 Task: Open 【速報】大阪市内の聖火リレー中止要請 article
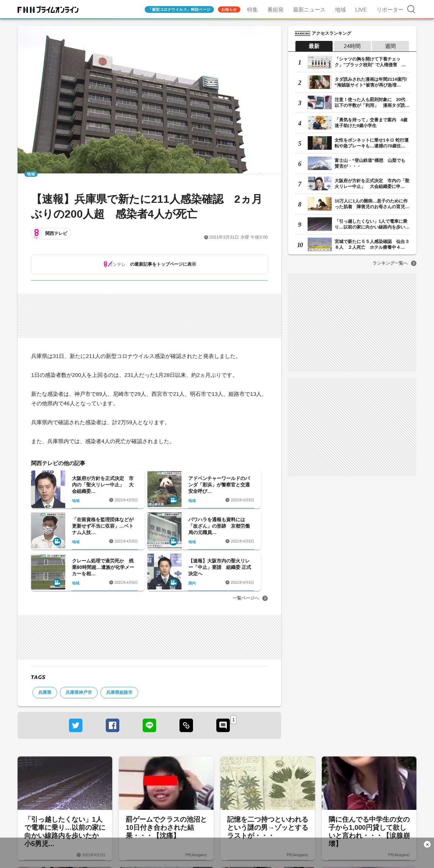pos(204,572)
